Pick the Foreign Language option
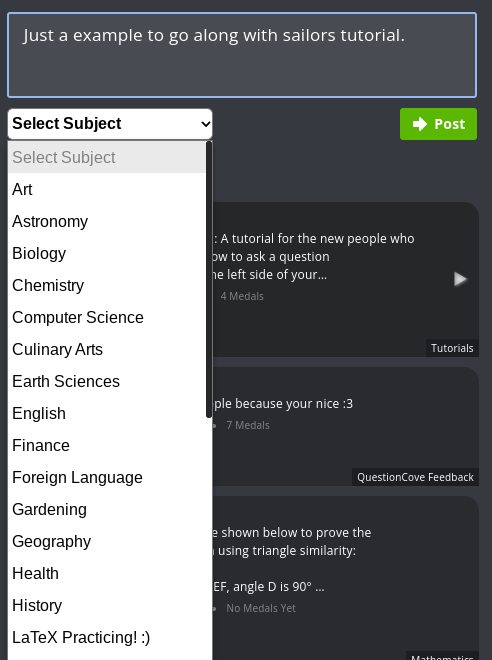492x660 pixels. tap(106, 477)
